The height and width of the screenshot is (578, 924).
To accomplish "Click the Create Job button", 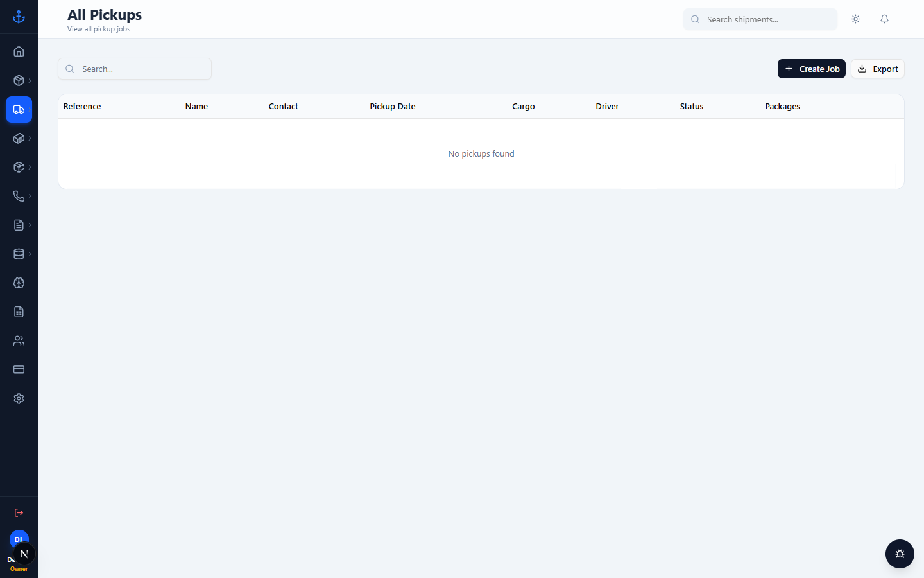I will pos(811,69).
